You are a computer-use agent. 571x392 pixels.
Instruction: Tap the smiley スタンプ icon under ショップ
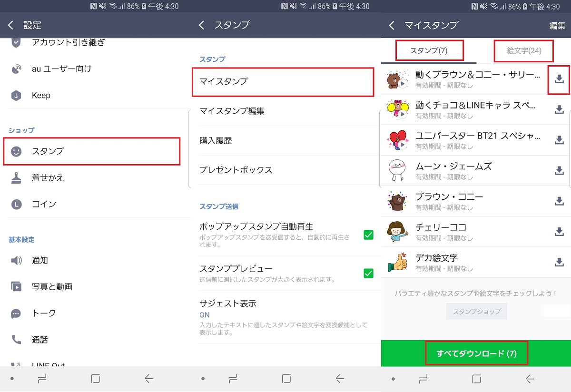click(x=16, y=151)
